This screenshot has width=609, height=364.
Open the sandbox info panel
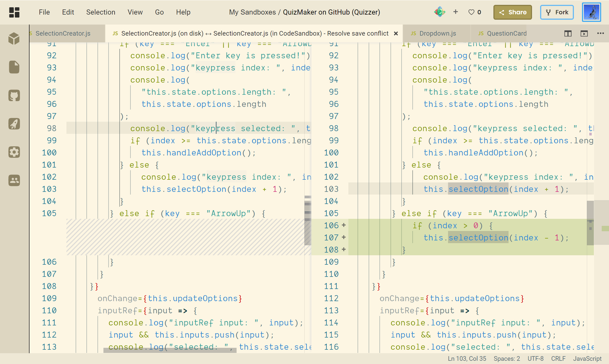click(14, 38)
